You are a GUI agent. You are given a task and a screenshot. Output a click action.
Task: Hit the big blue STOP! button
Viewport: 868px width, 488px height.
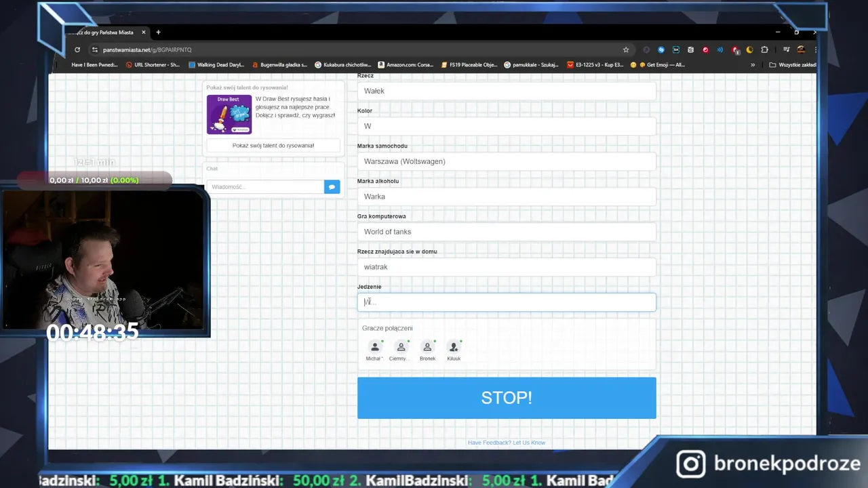coord(507,398)
